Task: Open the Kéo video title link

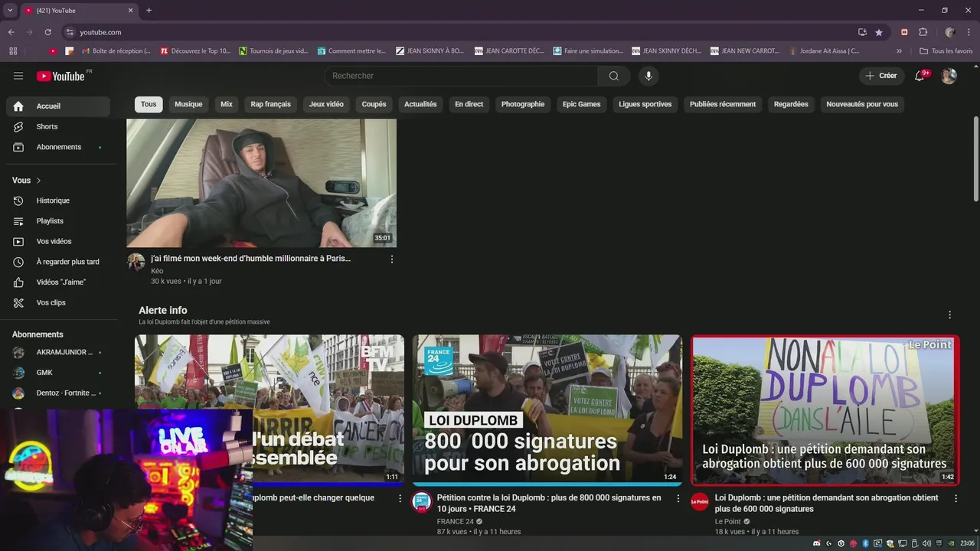Action: click(x=251, y=259)
